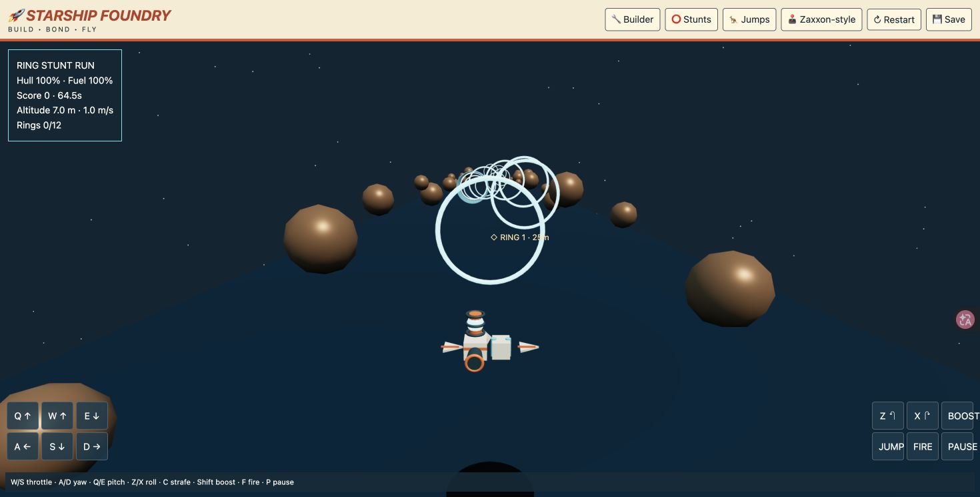Hit the JUMP control button
980x497 pixels.
click(x=888, y=446)
